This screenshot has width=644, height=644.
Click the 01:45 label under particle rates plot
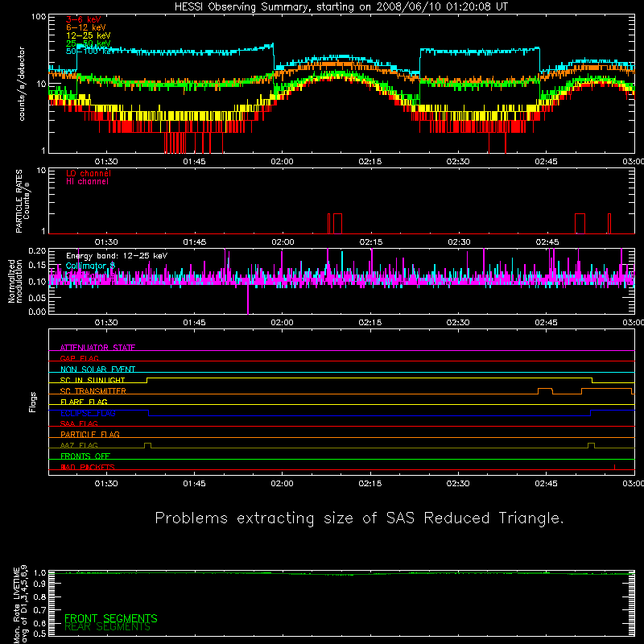pos(194,242)
